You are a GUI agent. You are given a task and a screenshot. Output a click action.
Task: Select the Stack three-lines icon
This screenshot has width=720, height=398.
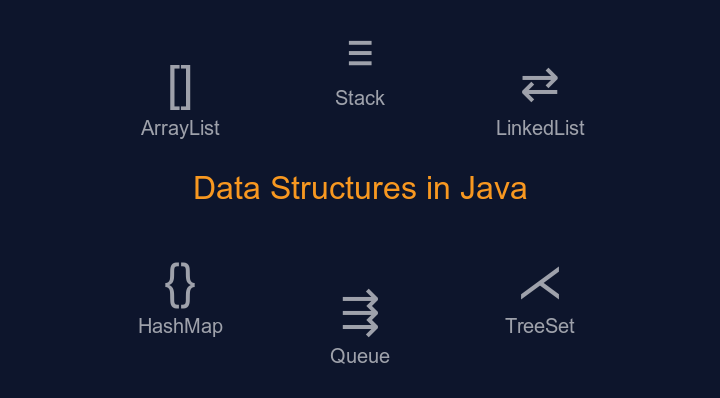pyautogui.click(x=360, y=53)
